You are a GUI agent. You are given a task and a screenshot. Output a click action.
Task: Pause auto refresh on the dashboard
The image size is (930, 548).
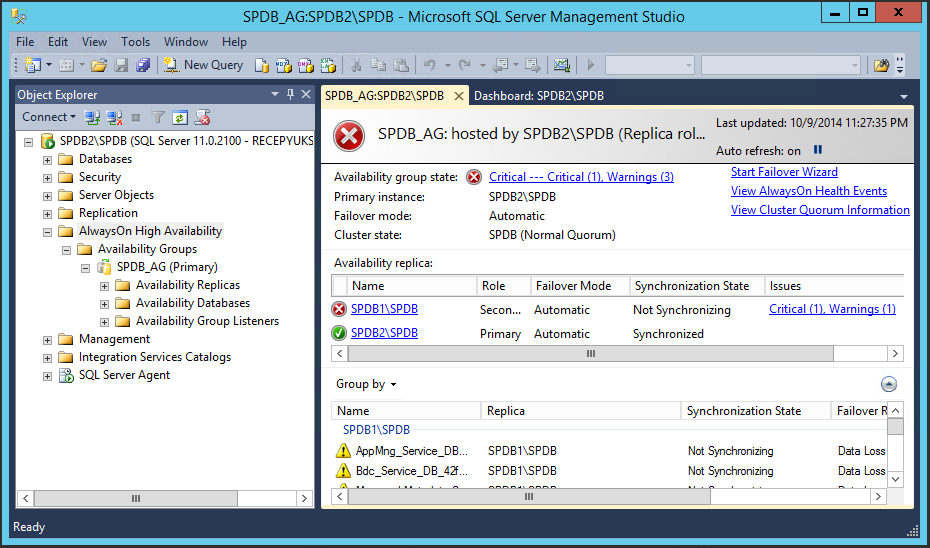tap(818, 150)
